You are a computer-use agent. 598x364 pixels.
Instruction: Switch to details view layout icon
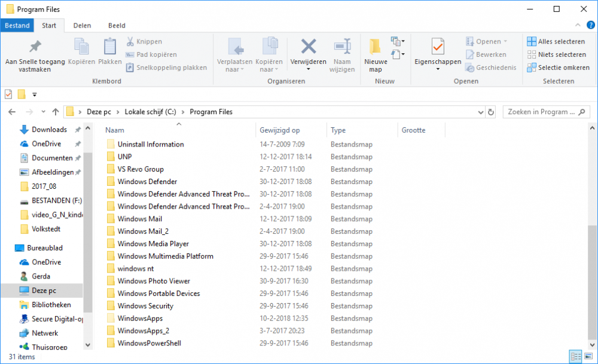[x=576, y=357]
